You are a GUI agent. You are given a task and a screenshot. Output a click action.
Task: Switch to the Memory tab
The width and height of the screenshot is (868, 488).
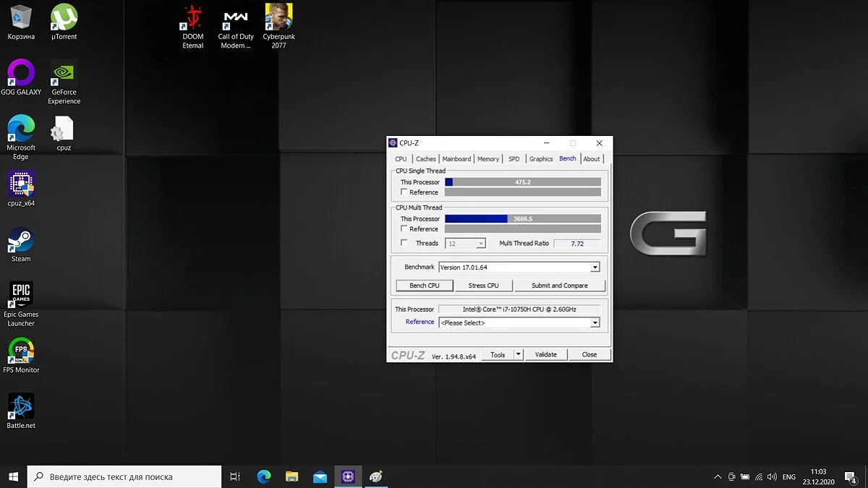pos(488,159)
